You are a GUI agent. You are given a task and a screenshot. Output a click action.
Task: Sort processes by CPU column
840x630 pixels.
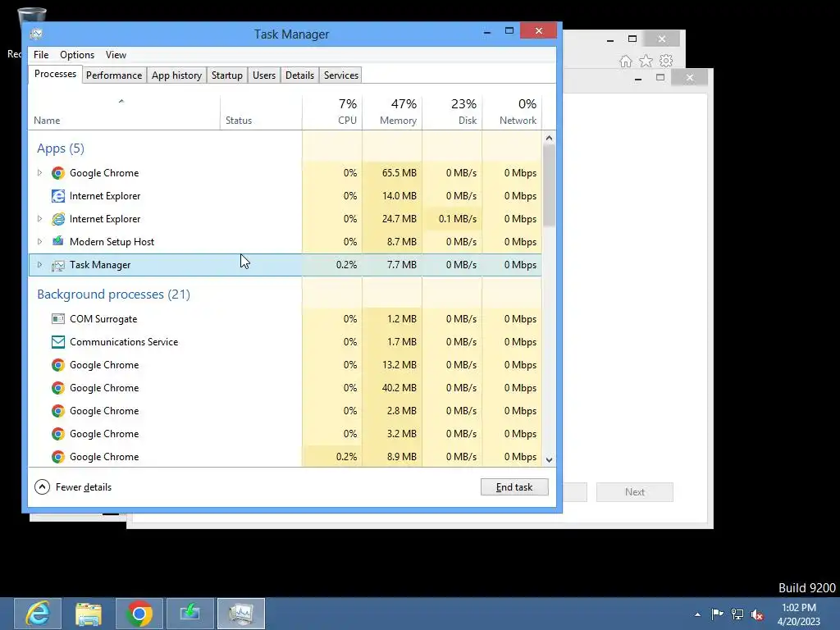click(x=332, y=112)
